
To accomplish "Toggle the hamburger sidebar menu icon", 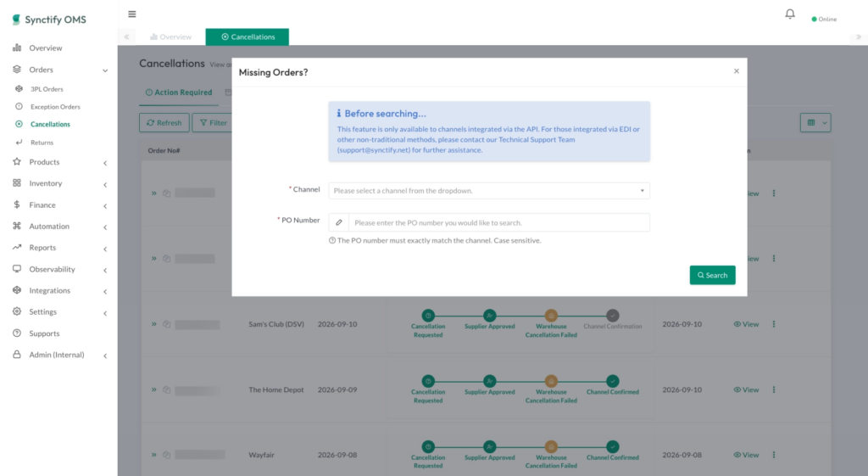I will pyautogui.click(x=131, y=14).
